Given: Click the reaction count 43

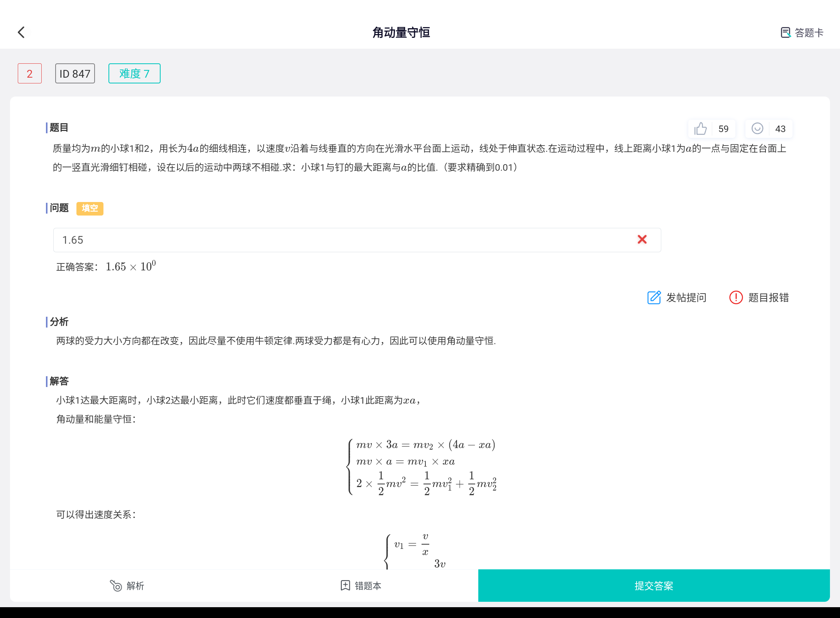Looking at the screenshot, I should tap(780, 129).
